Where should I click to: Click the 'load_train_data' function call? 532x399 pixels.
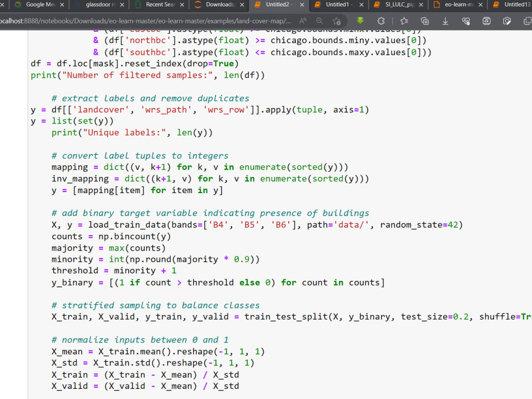(127, 225)
